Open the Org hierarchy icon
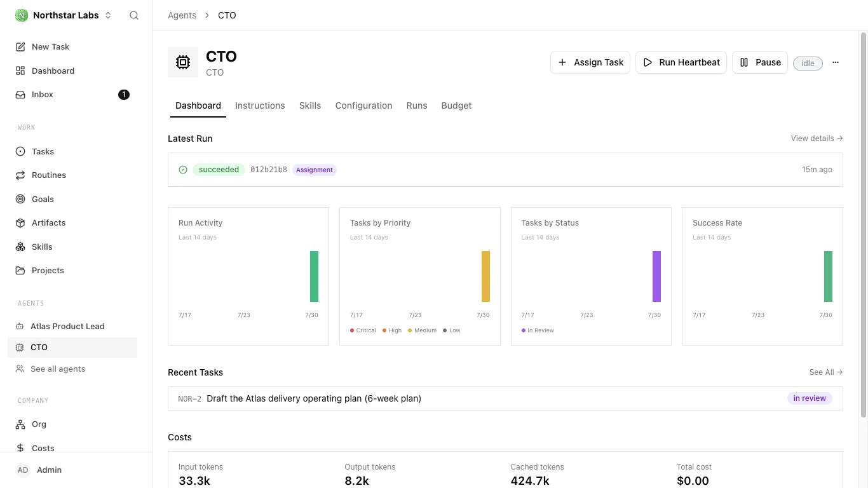This screenshot has height=488, width=868. (20, 424)
